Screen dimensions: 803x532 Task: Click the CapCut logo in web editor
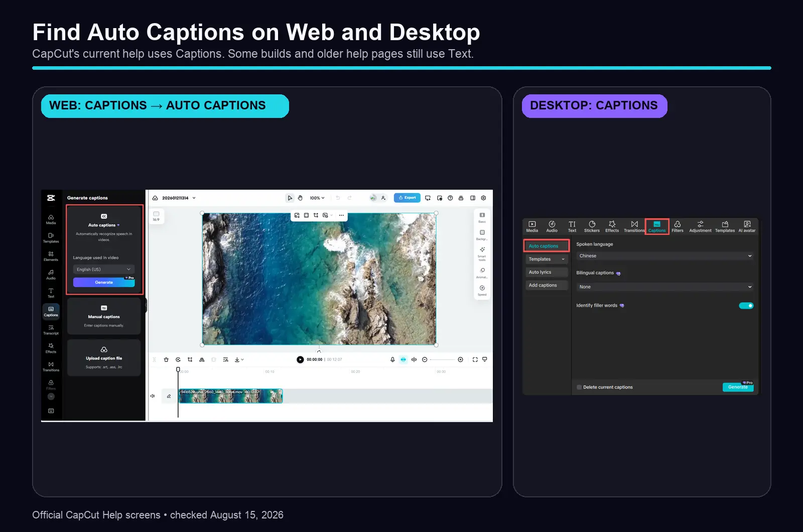point(51,198)
